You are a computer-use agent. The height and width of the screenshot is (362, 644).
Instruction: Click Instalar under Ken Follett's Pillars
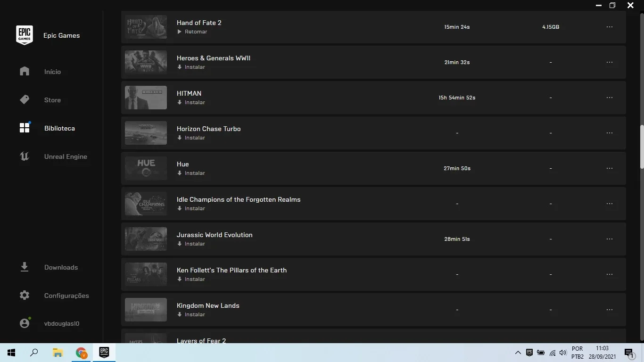click(191, 279)
